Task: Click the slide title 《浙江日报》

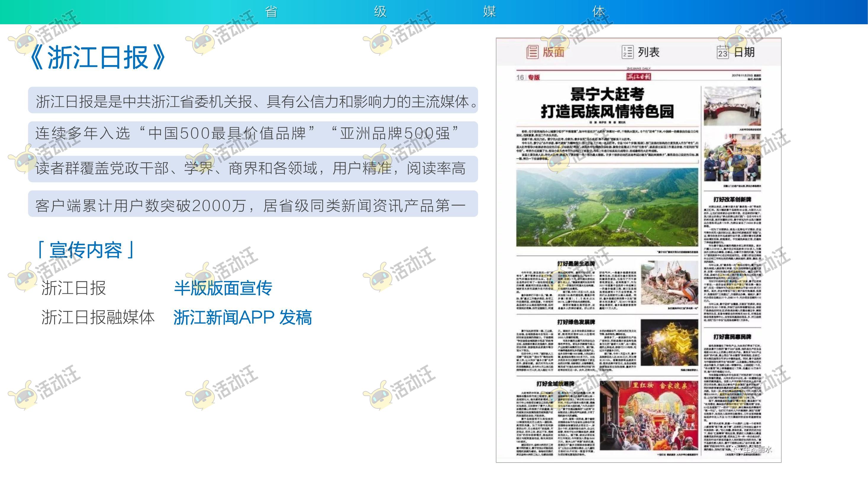Action: [97, 57]
